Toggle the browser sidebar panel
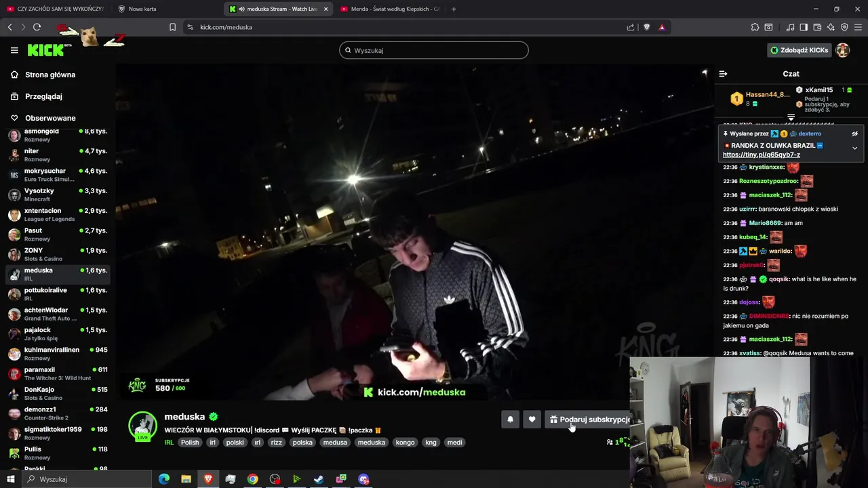This screenshot has width=868, height=488. 804,27
